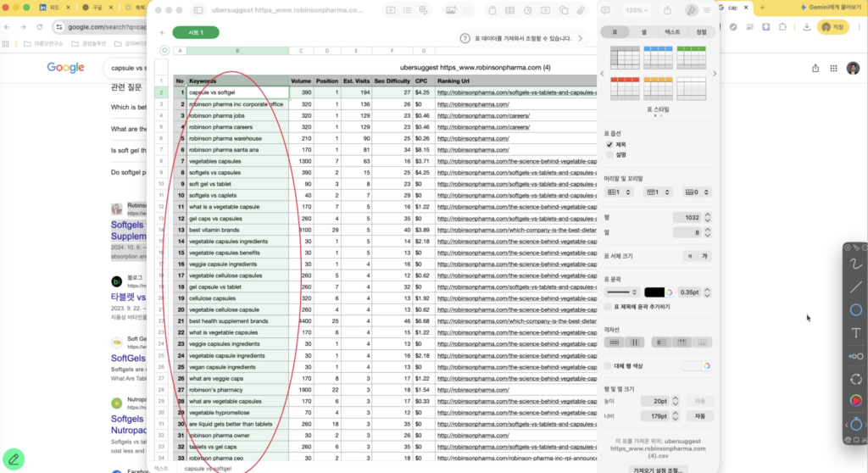Select the circle tool in annotation palette
The image size is (868, 473).
coord(856,310)
